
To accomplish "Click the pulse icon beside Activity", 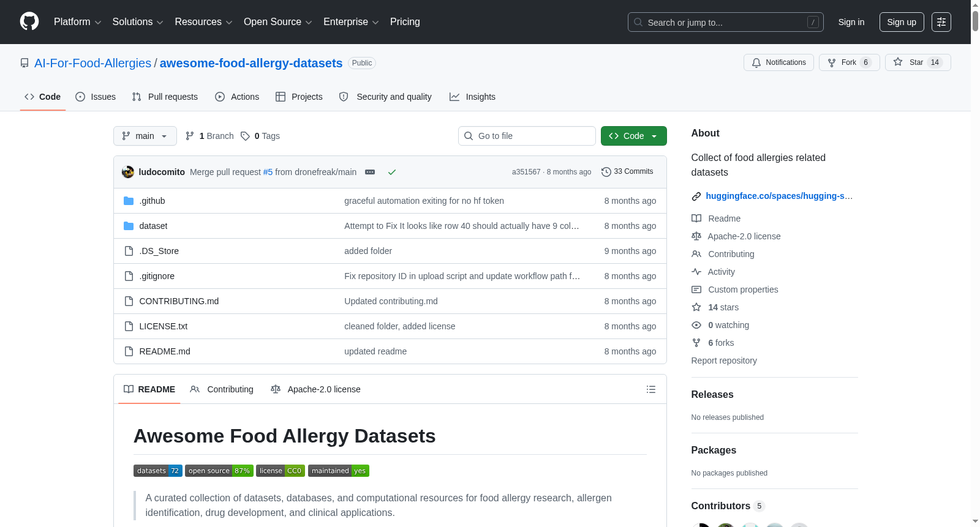I will [696, 272].
